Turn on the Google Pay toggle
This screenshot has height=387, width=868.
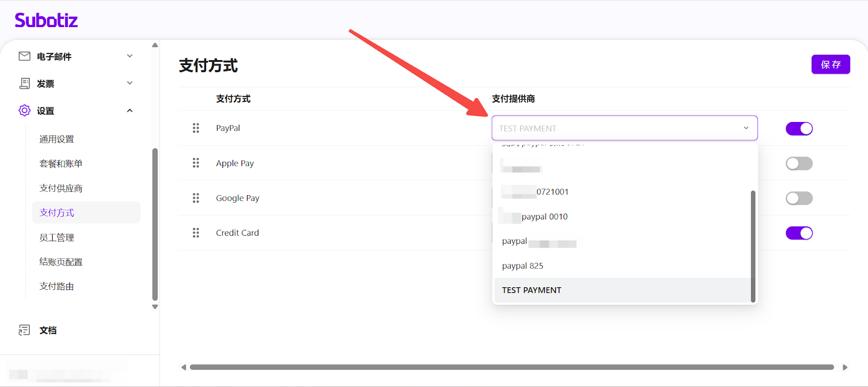pos(799,198)
